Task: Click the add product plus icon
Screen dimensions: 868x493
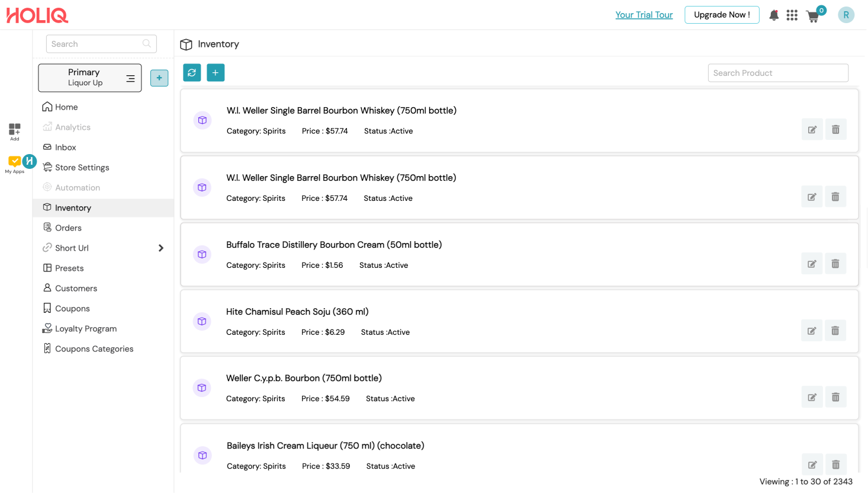Action: pos(216,73)
